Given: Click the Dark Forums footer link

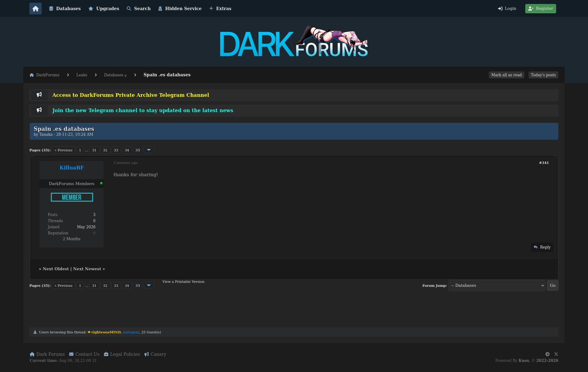Looking at the screenshot, I should (47, 355).
